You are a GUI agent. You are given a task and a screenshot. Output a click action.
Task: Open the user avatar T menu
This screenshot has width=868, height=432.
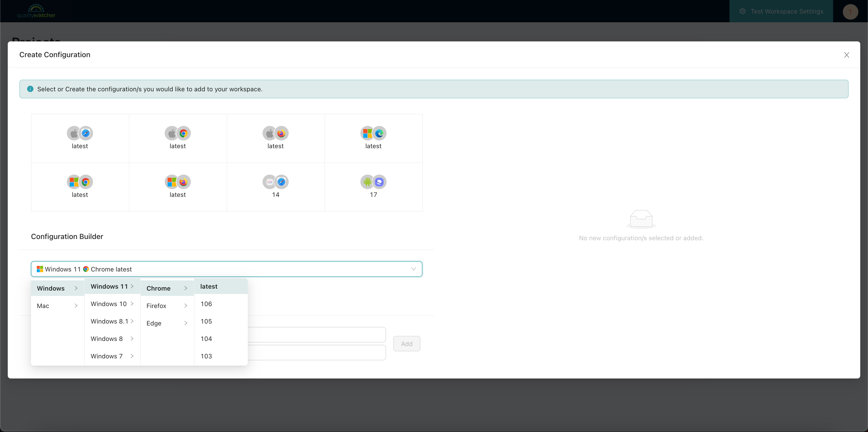coord(851,12)
